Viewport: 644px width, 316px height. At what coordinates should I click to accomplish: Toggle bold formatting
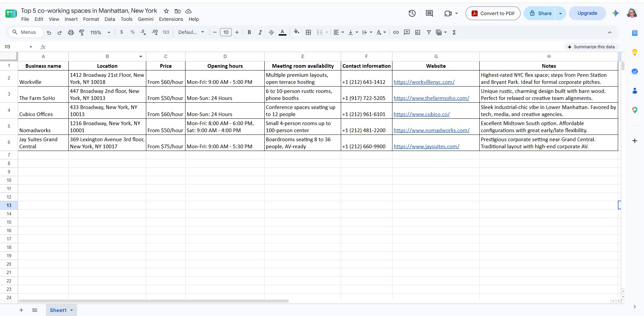(x=249, y=32)
